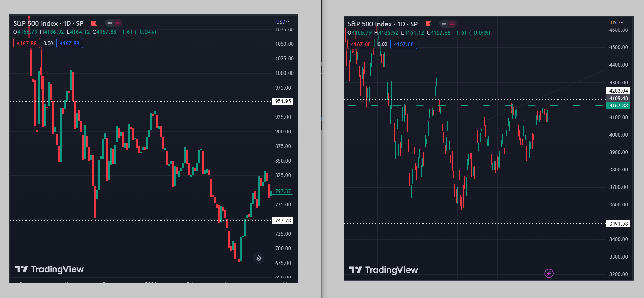Viewport: 644px width, 298px height.
Task: Click the double-arrow scroll to latest bar button
Action: (259, 258)
